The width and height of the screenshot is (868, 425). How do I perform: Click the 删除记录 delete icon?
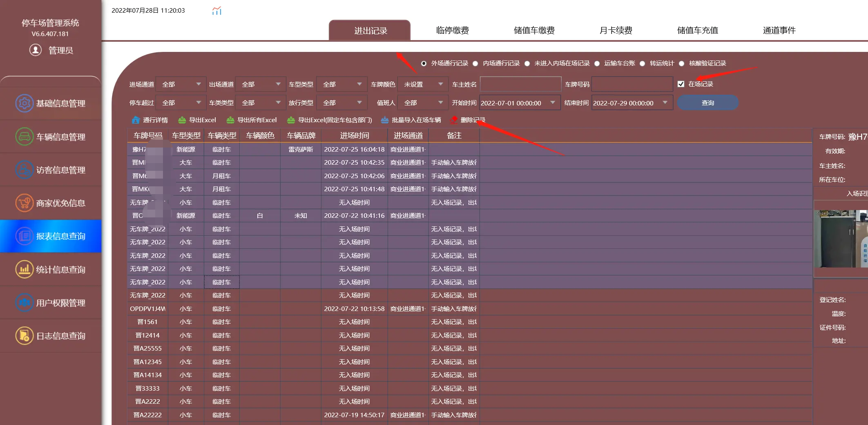pos(453,120)
